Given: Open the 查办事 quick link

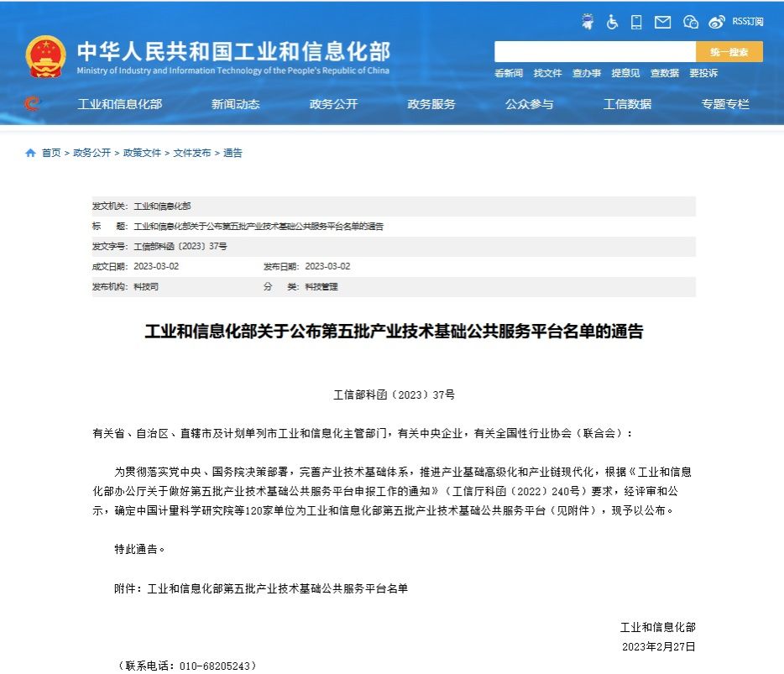Looking at the screenshot, I should click(x=587, y=74).
